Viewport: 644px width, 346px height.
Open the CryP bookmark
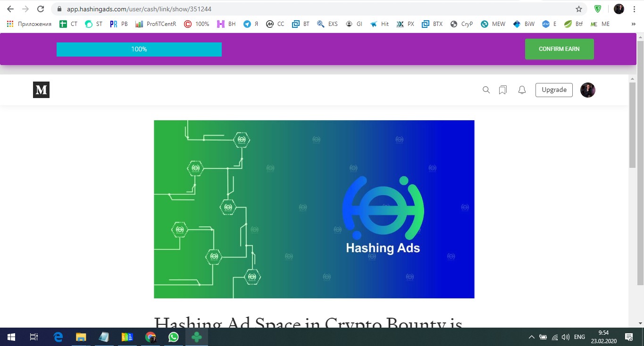461,24
